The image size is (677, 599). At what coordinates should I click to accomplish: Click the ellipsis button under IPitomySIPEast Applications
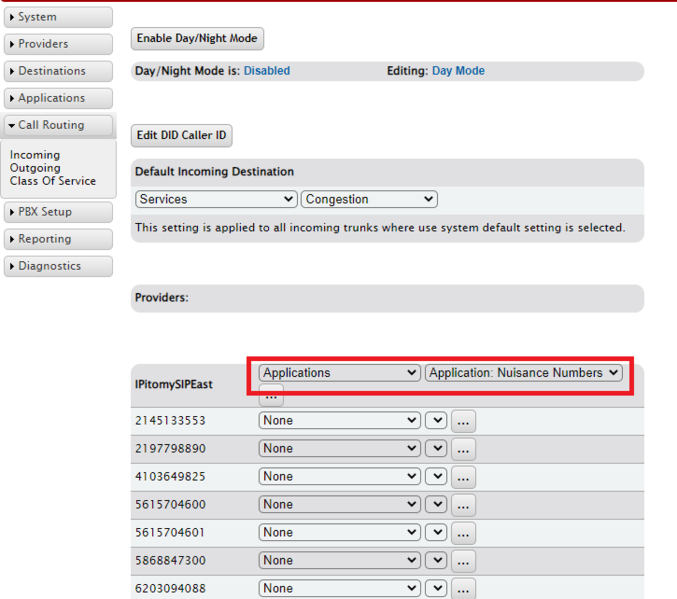[271, 395]
